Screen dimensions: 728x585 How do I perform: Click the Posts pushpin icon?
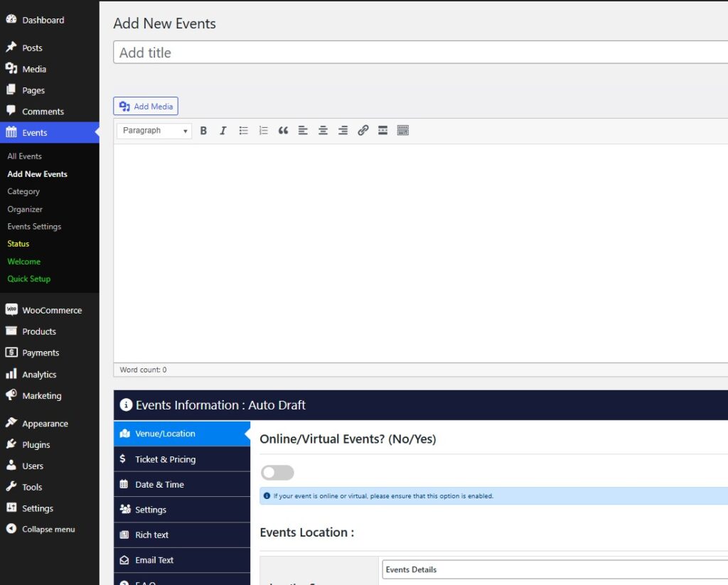(x=11, y=47)
